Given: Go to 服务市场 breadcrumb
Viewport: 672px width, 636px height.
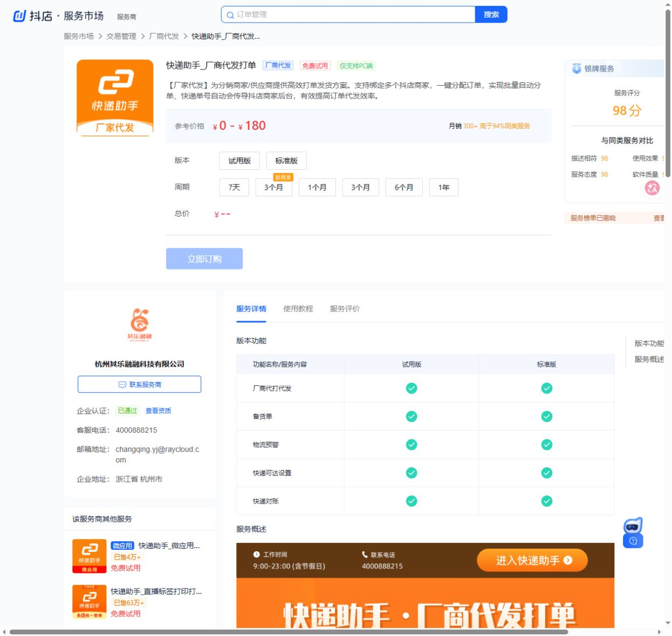Looking at the screenshot, I should [x=79, y=36].
